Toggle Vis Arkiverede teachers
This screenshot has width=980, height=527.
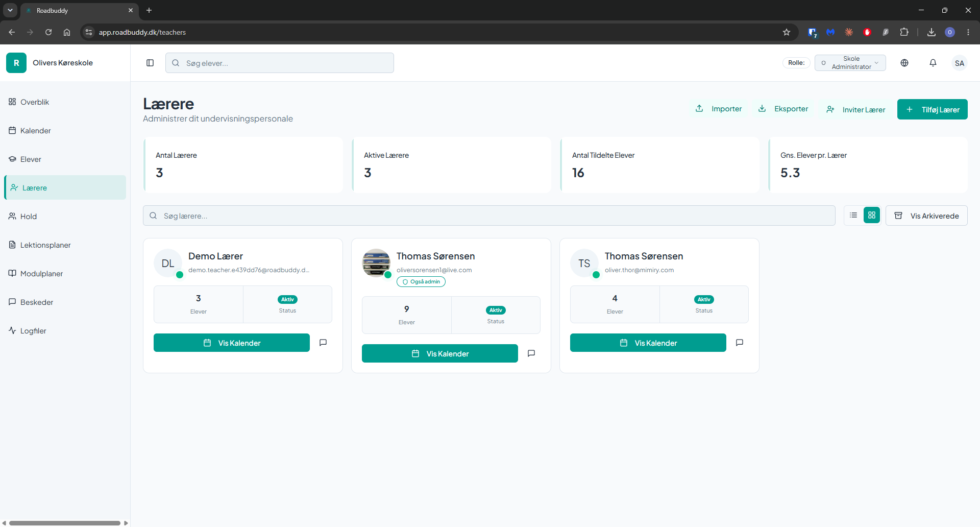926,215
